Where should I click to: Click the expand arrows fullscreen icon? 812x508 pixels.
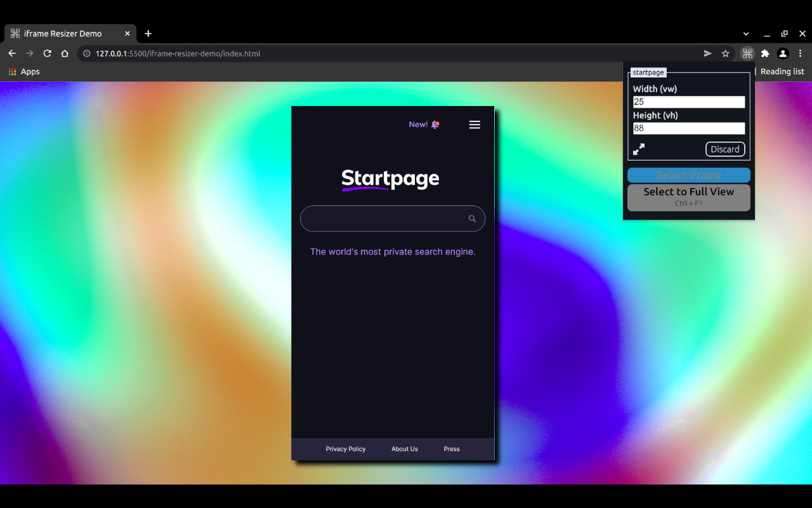tap(639, 149)
